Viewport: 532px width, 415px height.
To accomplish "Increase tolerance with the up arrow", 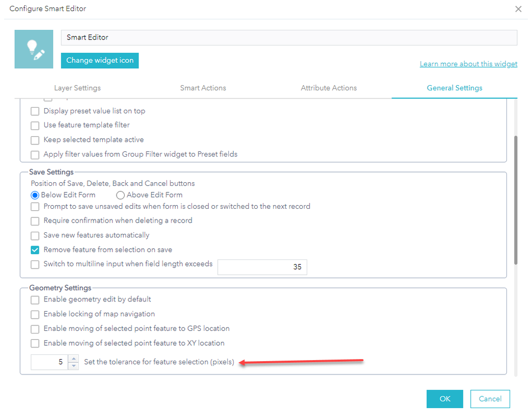I will 73,359.
